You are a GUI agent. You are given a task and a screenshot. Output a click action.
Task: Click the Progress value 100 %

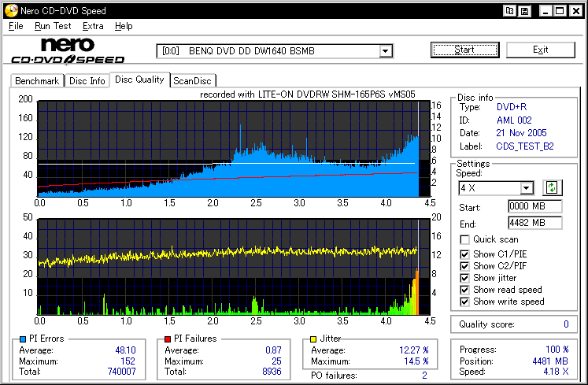pyautogui.click(x=557, y=350)
